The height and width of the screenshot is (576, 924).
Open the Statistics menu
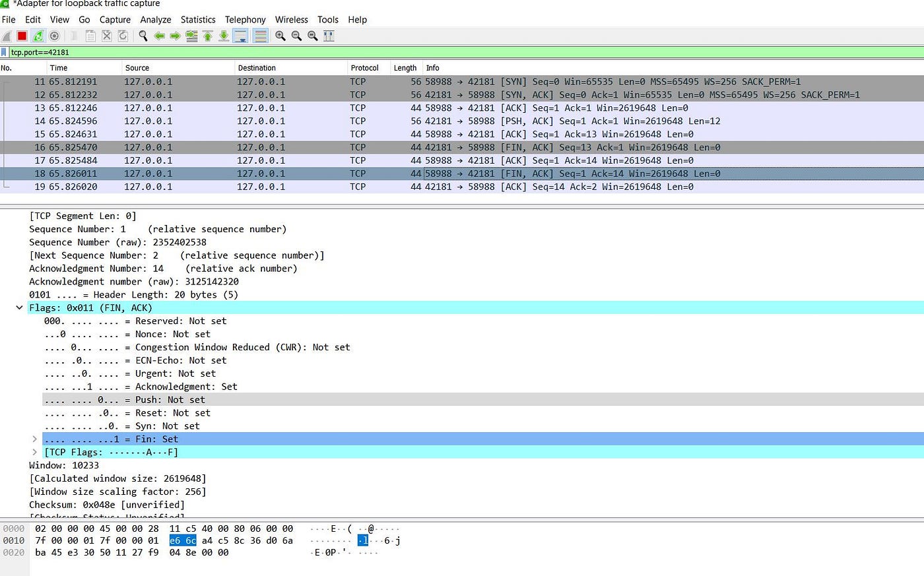pos(198,19)
